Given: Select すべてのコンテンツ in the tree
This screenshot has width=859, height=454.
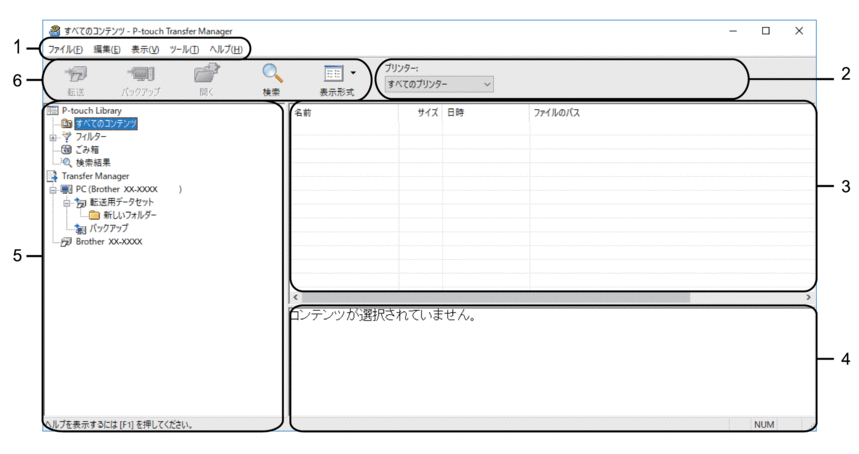Looking at the screenshot, I should coord(106,123).
